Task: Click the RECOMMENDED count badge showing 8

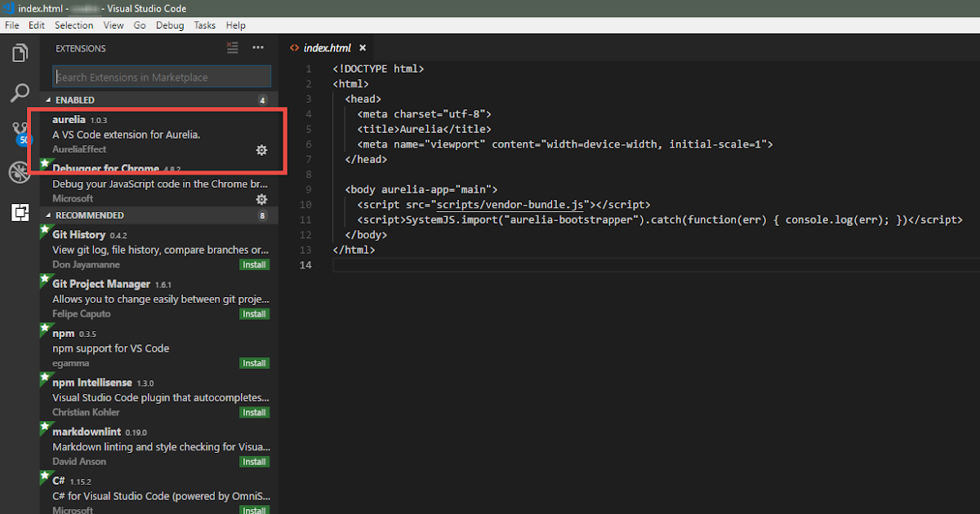Action: (x=262, y=215)
